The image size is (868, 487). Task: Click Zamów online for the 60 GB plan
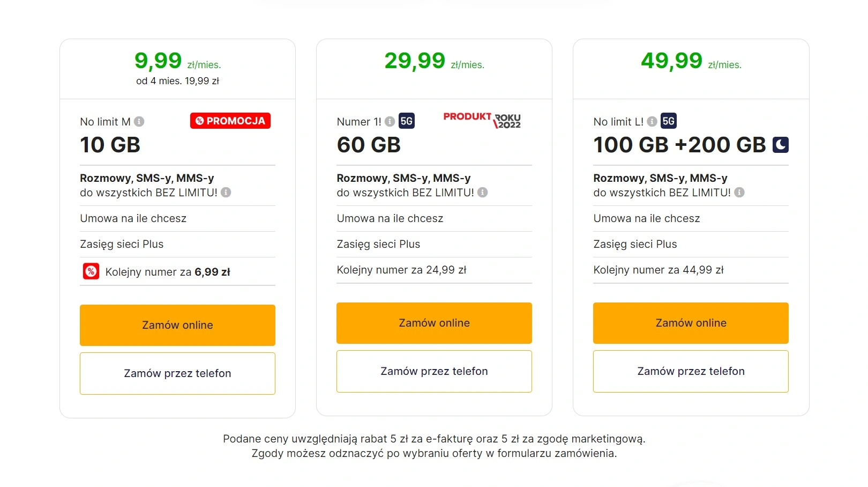click(434, 323)
